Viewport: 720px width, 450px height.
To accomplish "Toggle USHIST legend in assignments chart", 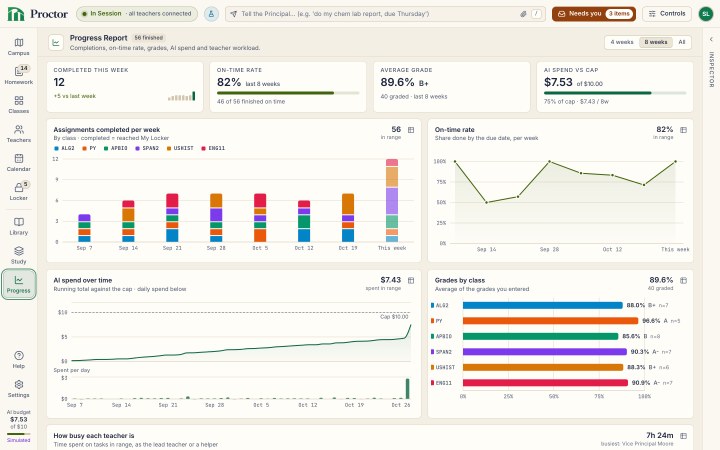I will click(180, 148).
